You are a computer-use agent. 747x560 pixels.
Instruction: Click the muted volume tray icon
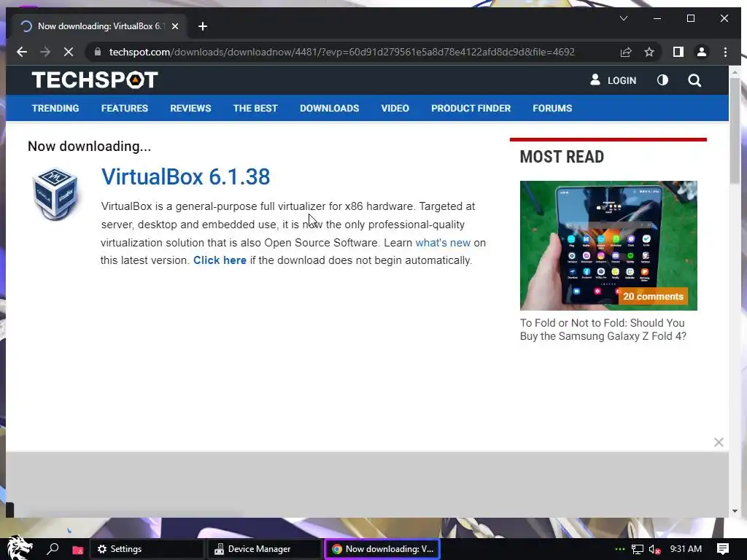pos(655,549)
